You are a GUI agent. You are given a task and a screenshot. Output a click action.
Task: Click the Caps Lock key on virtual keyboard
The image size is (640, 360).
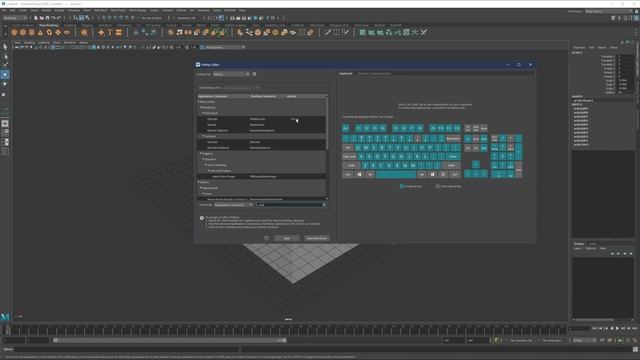[x=349, y=156]
